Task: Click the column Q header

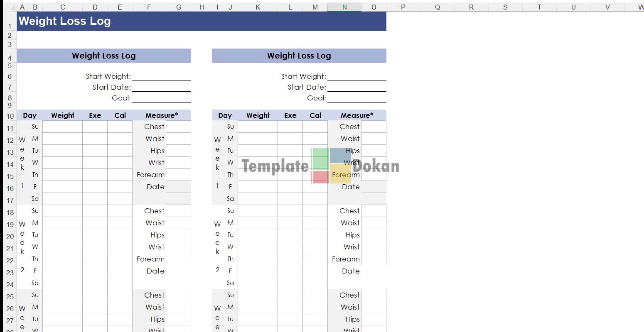Action: [x=437, y=7]
